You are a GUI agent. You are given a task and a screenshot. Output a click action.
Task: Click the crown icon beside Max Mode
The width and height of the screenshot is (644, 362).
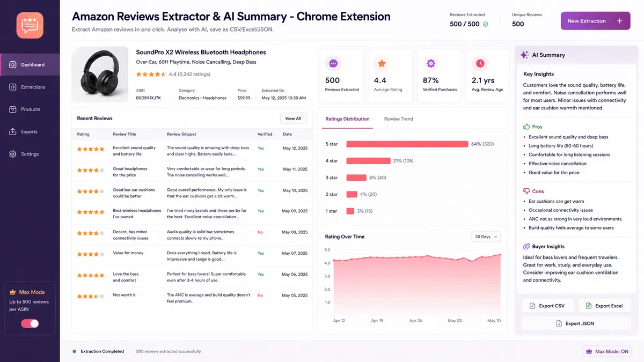pos(13,292)
